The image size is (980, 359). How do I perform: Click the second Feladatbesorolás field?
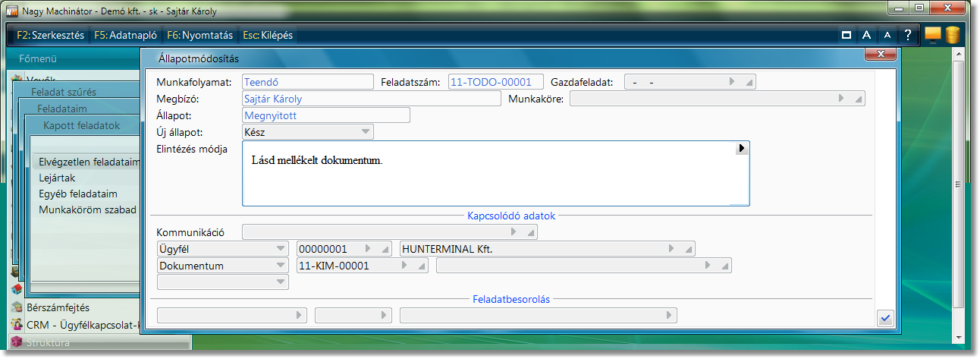355,316
